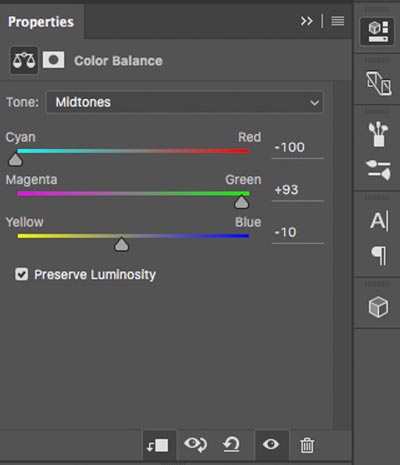Screen dimensions: 400x465
Task: Open the Properties panel flyout menu
Action: point(338,21)
